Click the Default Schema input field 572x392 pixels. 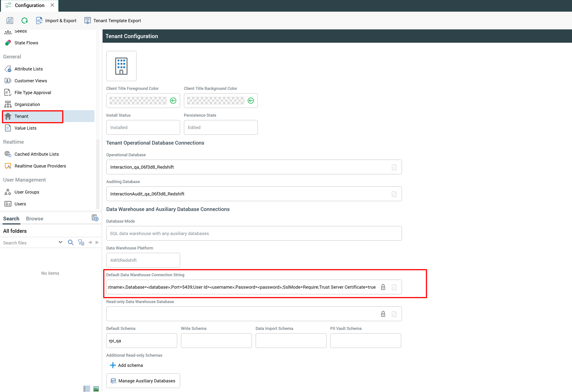(x=142, y=341)
